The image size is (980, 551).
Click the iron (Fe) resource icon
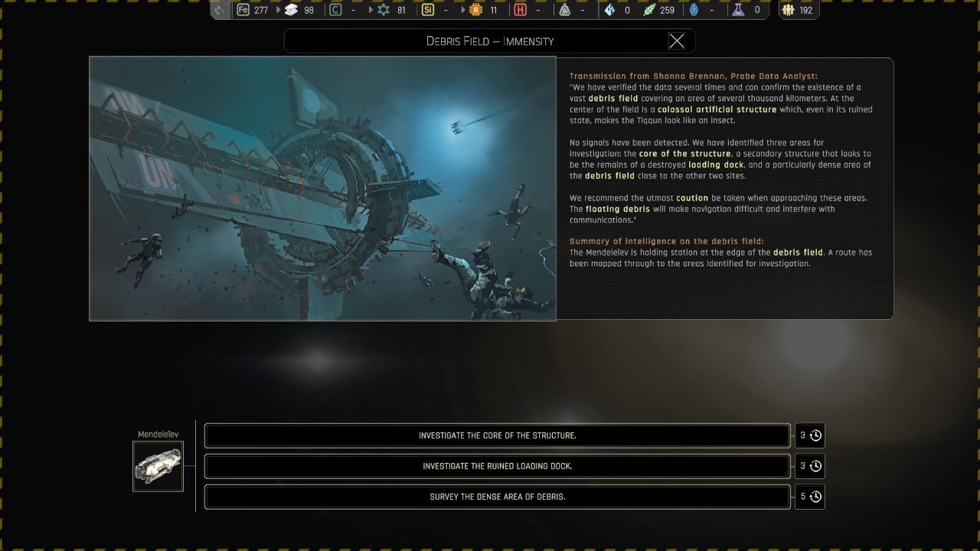pos(243,10)
